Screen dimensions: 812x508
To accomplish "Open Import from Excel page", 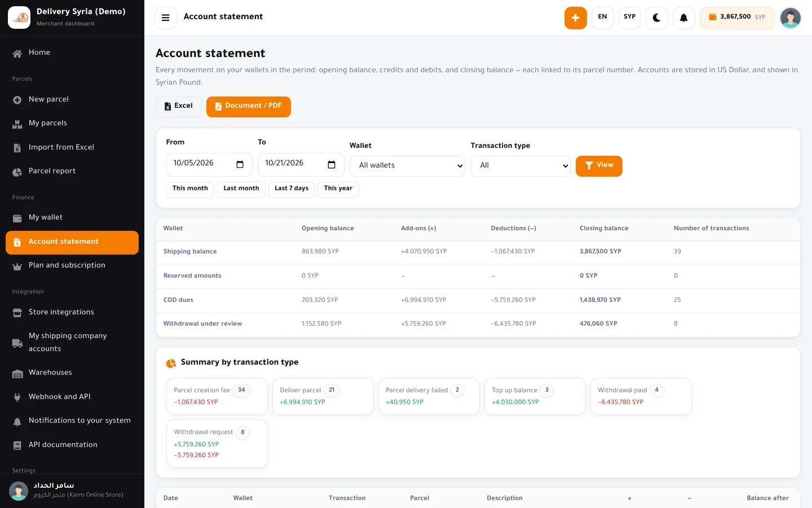I will click(72, 147).
